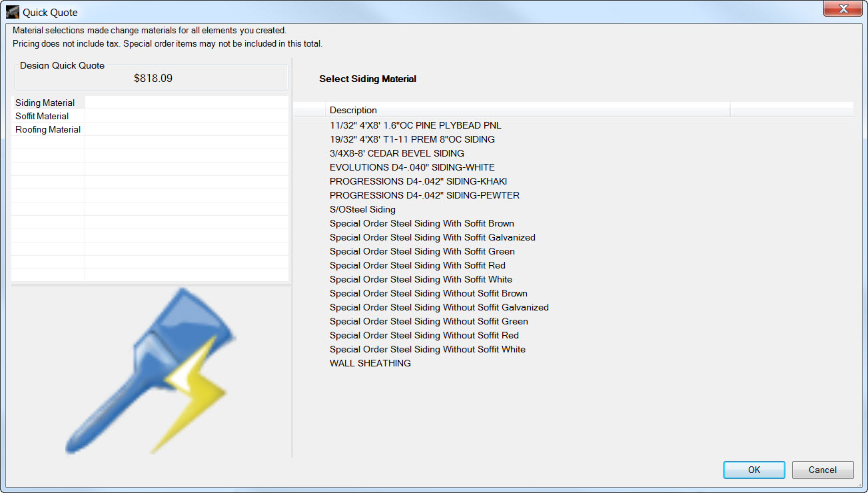Select Steel Siding Without Soffit Green

click(x=429, y=321)
